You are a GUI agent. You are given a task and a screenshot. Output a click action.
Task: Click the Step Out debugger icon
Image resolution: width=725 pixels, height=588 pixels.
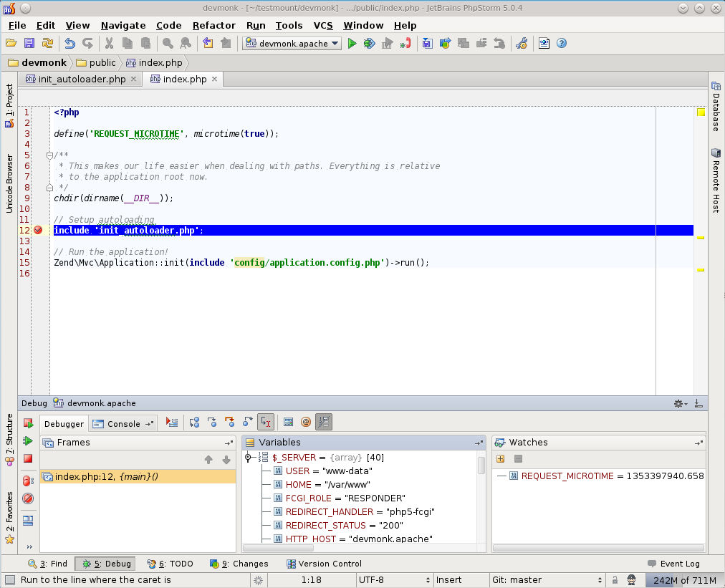(x=248, y=422)
